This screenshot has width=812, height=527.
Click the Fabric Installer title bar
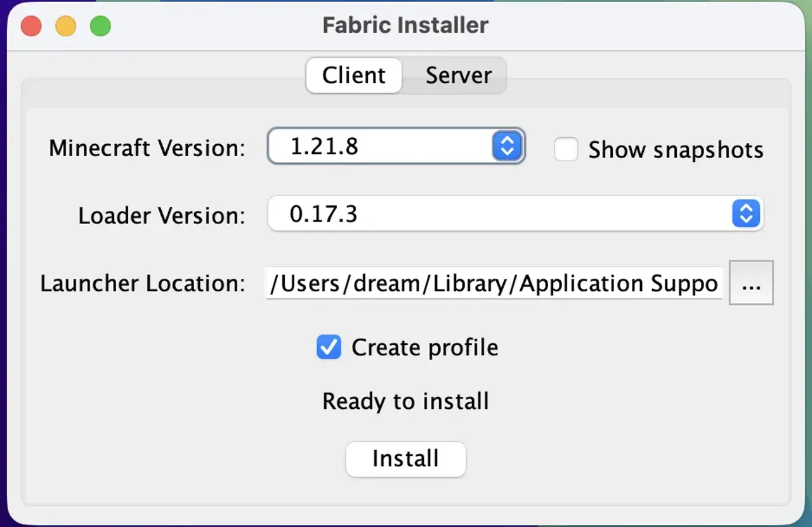[405, 25]
